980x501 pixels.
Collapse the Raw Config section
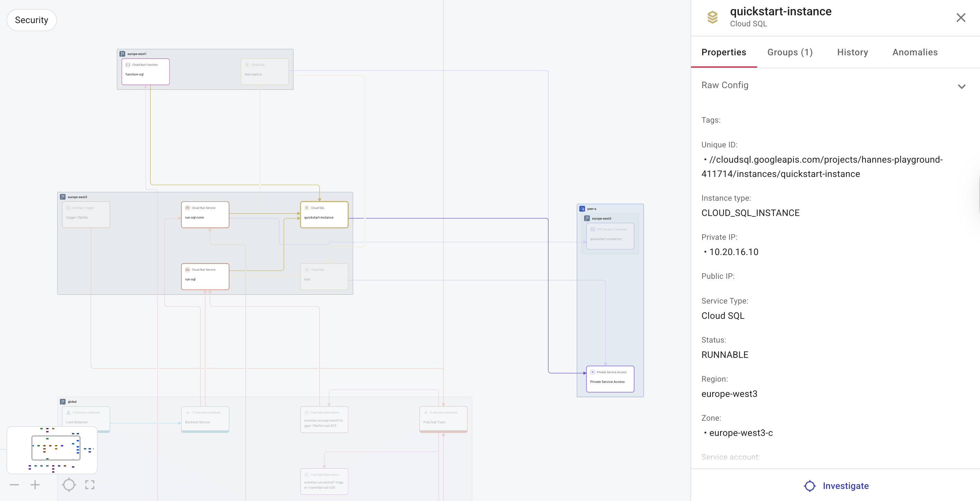(x=962, y=86)
